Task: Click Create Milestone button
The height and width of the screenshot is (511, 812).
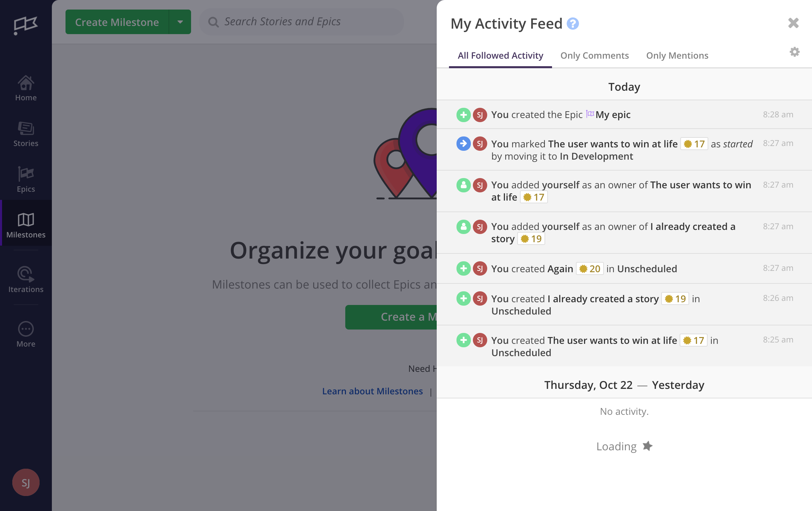Action: pos(117,21)
